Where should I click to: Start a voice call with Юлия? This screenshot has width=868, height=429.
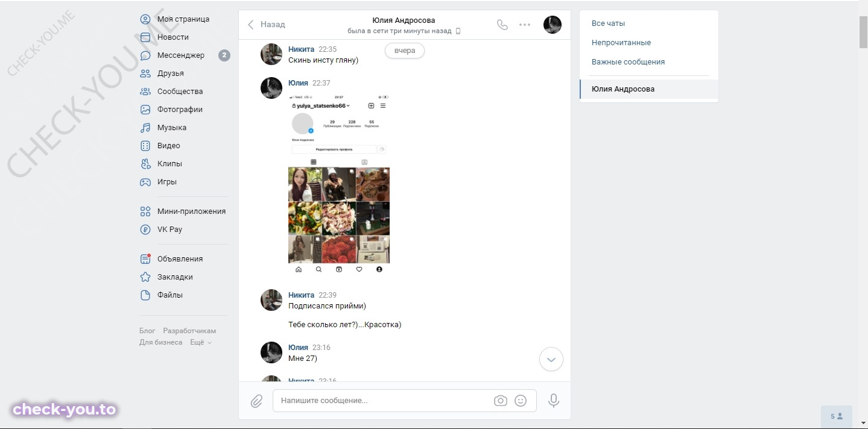pyautogui.click(x=502, y=25)
